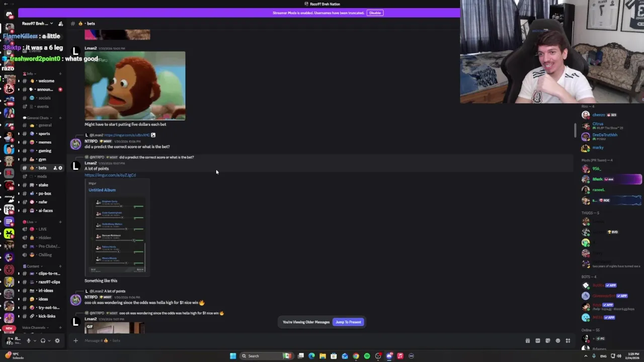
Task: Click Jump To Present button
Action: coord(348,322)
